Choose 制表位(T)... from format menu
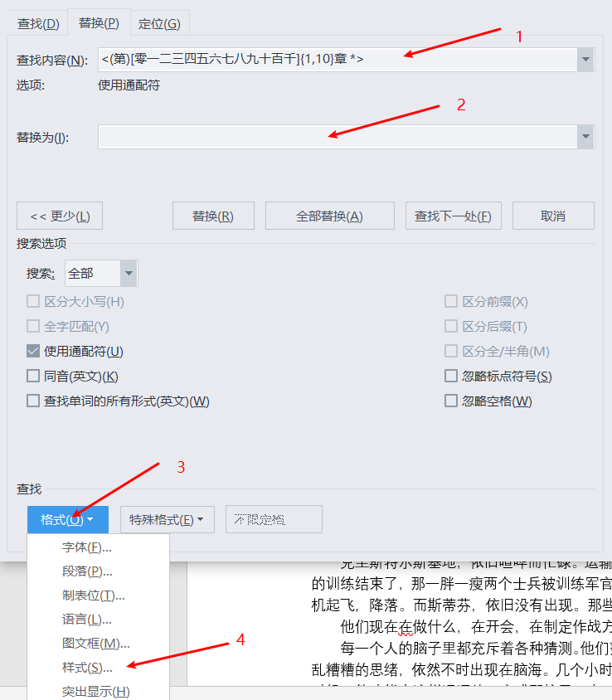This screenshot has width=612, height=700. click(98, 595)
